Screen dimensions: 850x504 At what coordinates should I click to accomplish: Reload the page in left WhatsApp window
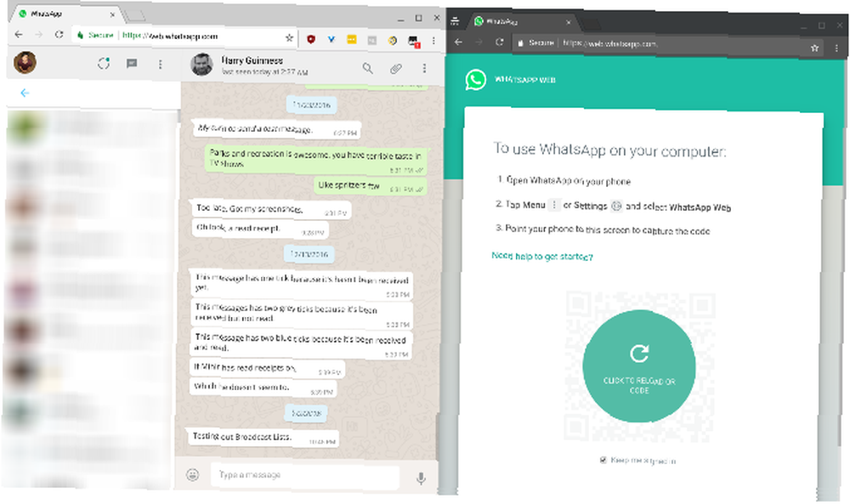click(59, 35)
